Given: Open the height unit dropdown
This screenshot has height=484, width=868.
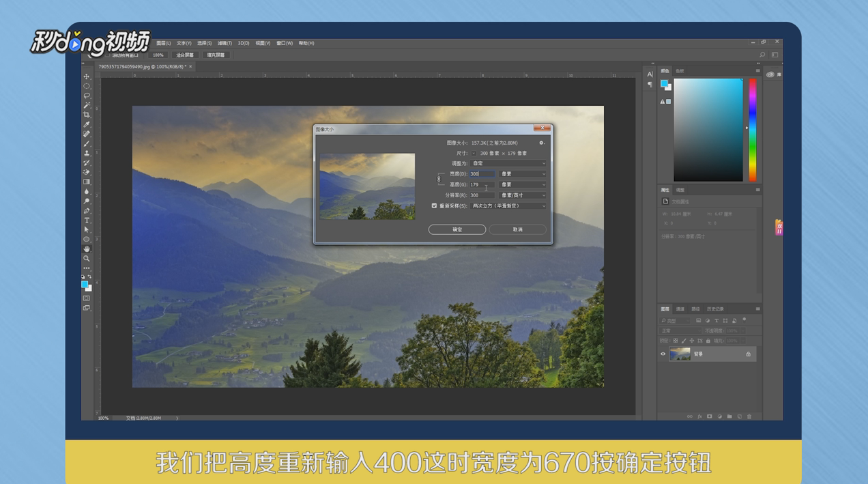Looking at the screenshot, I should (523, 184).
